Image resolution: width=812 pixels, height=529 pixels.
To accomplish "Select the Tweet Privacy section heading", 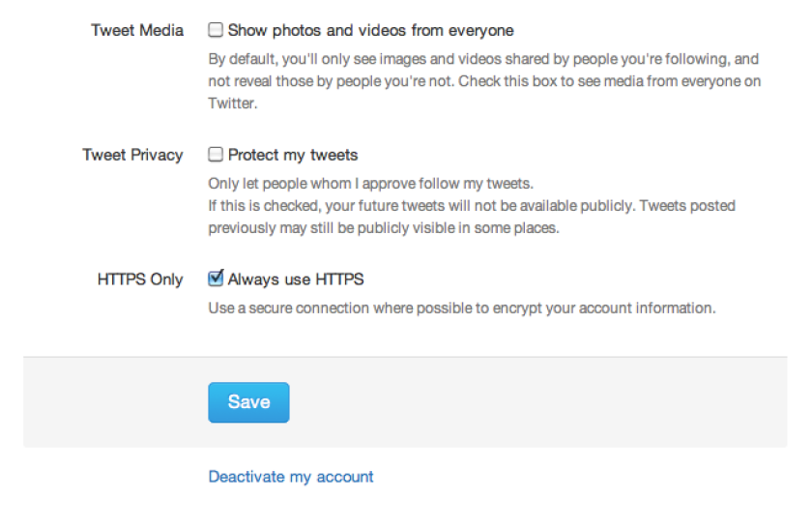I will (132, 155).
